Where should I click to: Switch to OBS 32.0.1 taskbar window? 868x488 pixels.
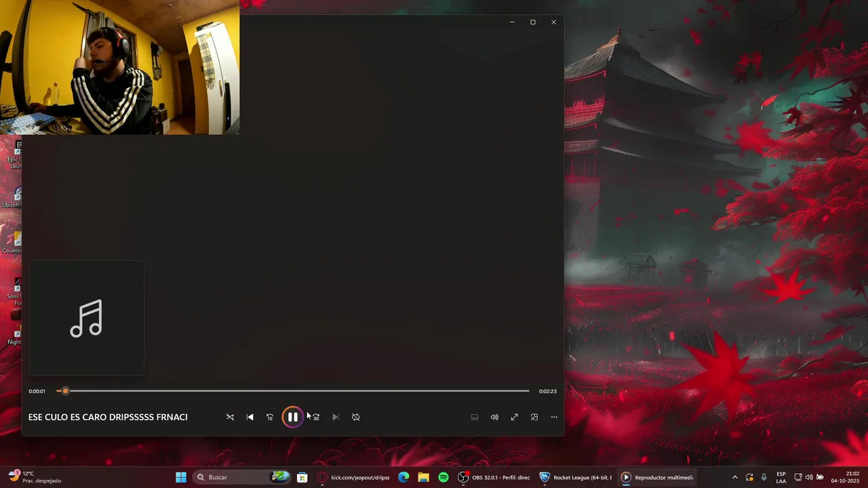click(495, 477)
